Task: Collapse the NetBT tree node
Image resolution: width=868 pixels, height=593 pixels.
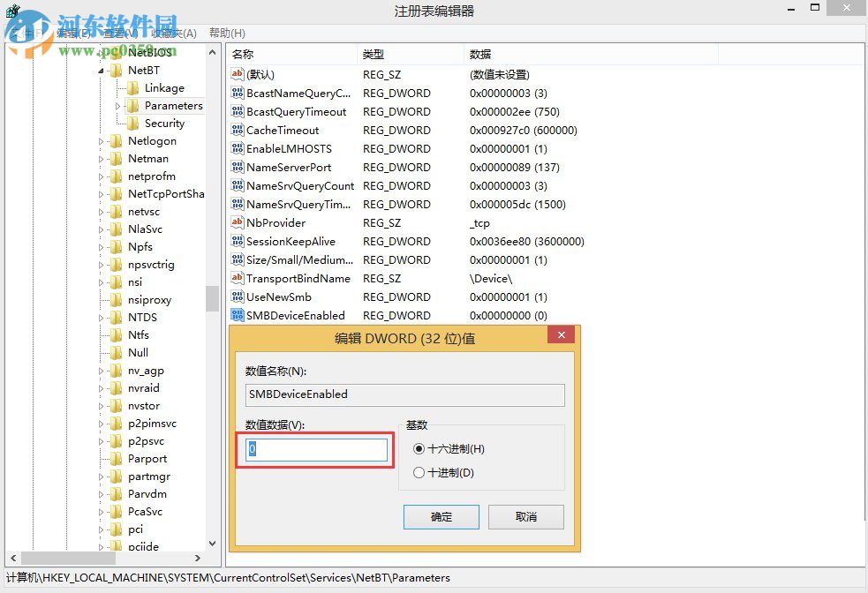Action: click(103, 70)
